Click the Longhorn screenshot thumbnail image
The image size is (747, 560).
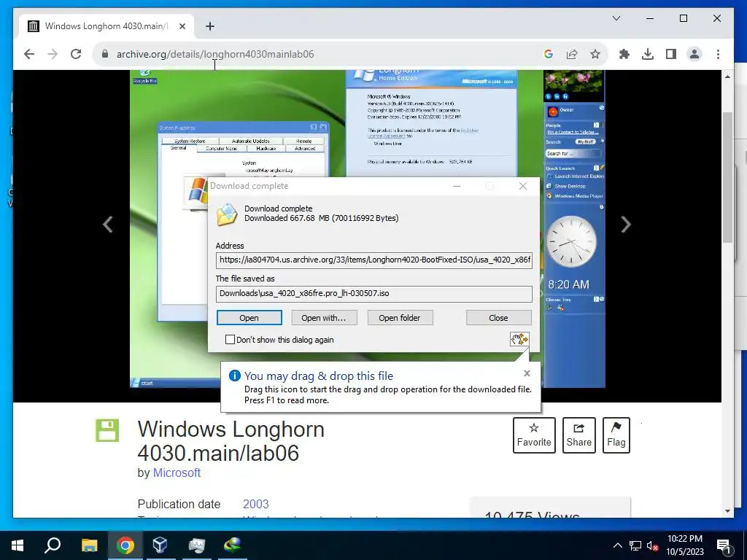coord(368,228)
